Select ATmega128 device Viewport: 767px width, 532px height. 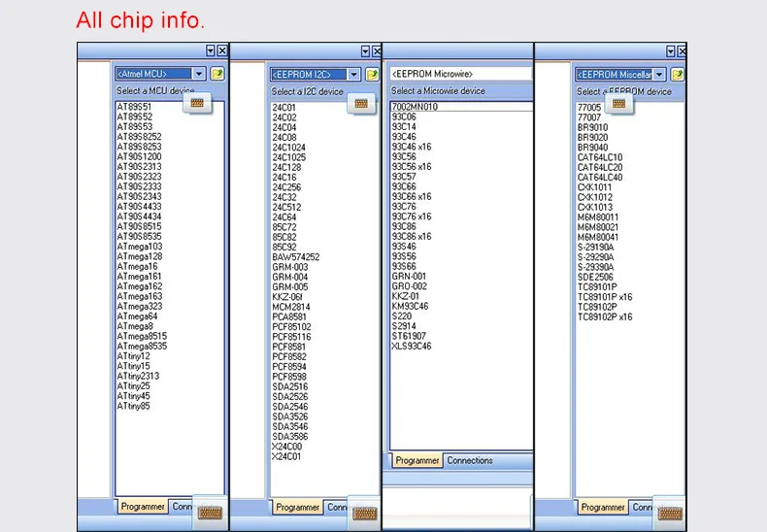(140, 256)
